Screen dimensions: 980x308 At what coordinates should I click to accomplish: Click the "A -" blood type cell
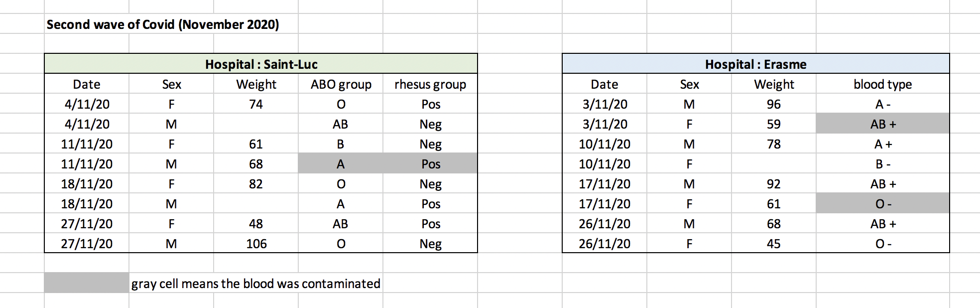[882, 104]
